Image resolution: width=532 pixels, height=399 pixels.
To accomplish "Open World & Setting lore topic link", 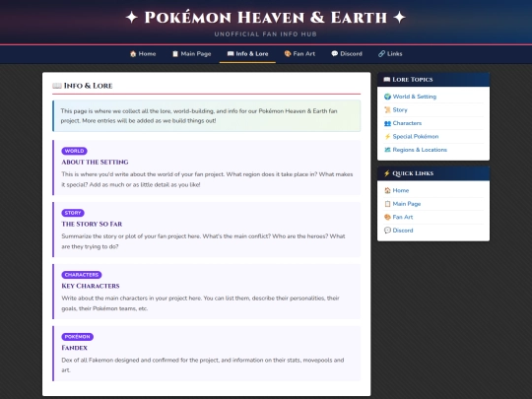I will click(x=415, y=97).
